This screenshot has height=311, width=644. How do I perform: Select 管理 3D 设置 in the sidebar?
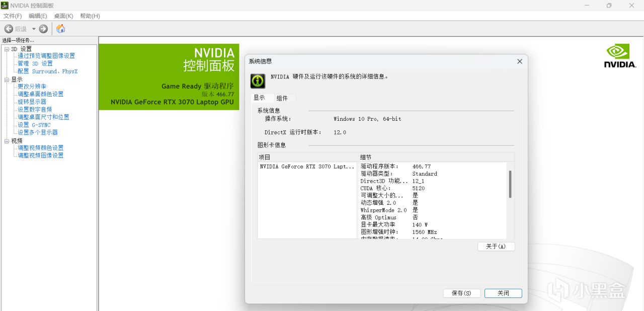(36, 63)
